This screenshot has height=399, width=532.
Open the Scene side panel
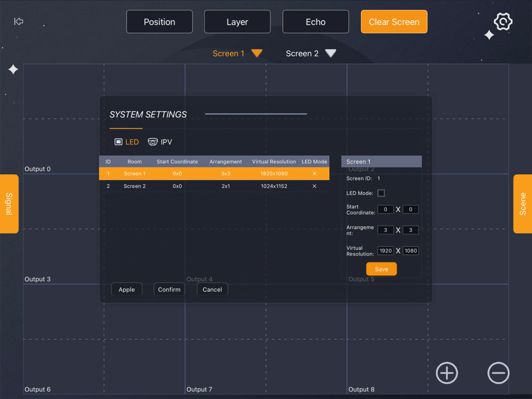coord(522,204)
